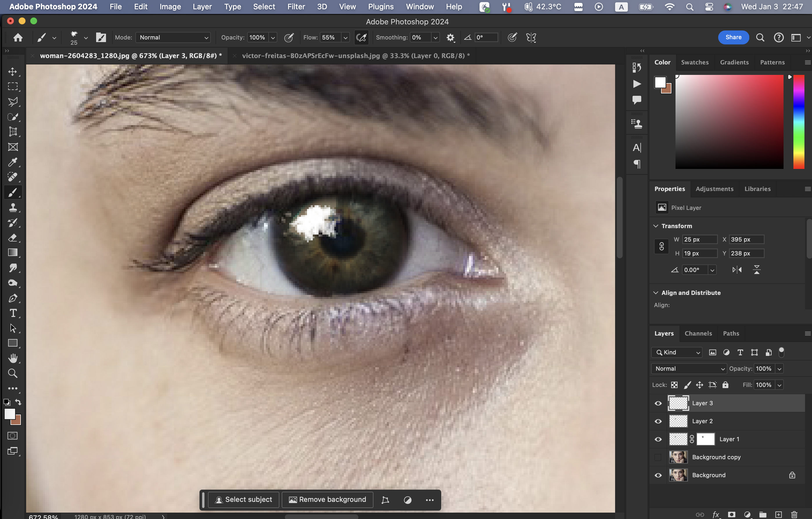Click the Flow percentage input field

(x=329, y=37)
